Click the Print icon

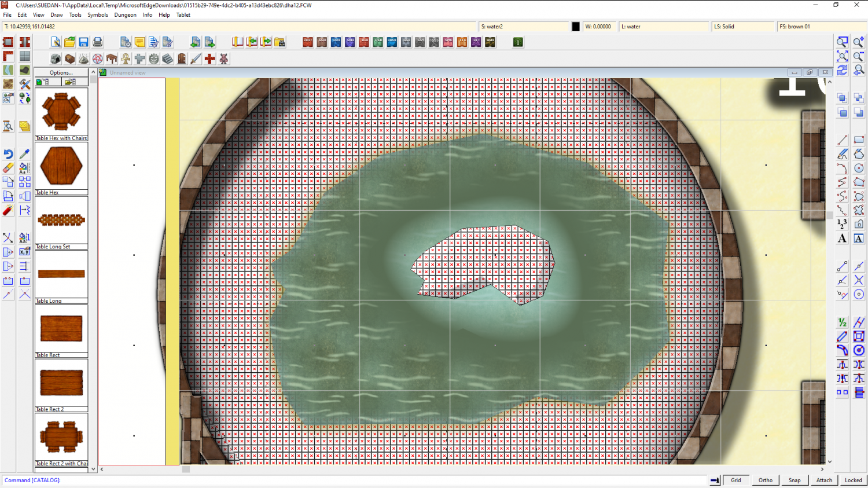97,42
